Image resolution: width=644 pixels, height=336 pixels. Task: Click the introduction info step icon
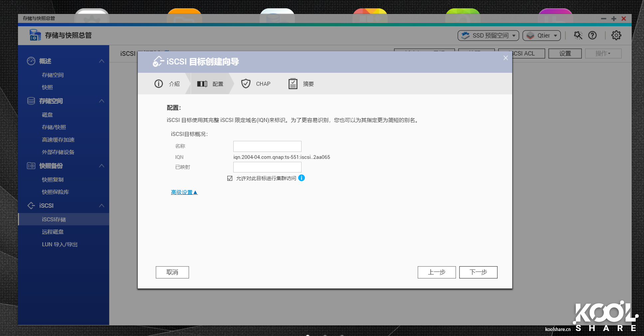[159, 84]
